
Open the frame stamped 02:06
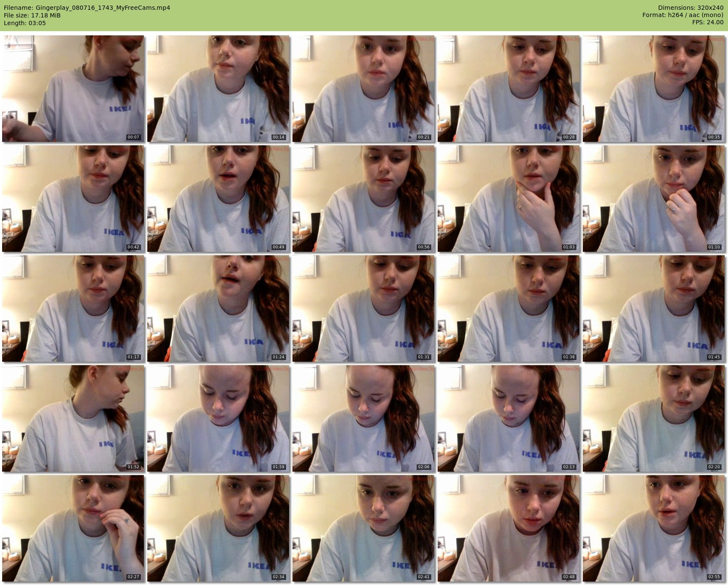(x=364, y=418)
